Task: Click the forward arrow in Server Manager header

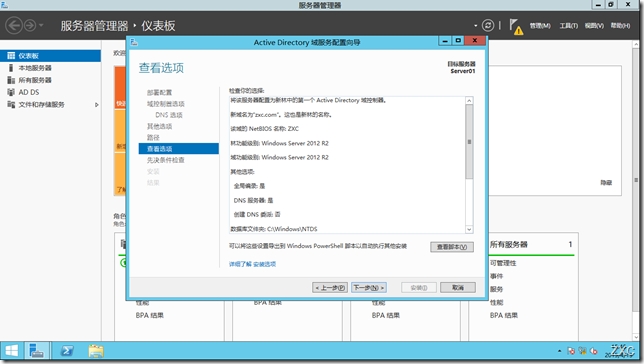Action: coord(30,25)
